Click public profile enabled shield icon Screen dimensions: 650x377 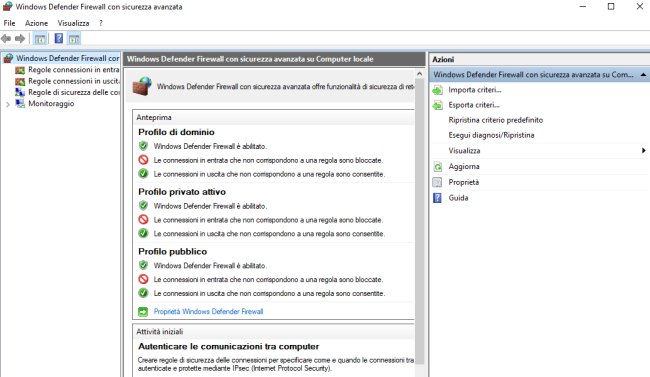click(x=143, y=265)
